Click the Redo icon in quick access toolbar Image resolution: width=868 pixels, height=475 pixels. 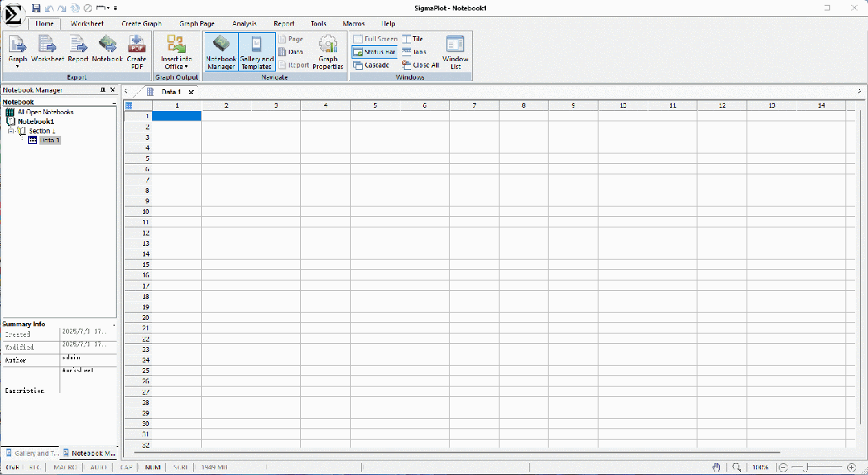[61, 8]
